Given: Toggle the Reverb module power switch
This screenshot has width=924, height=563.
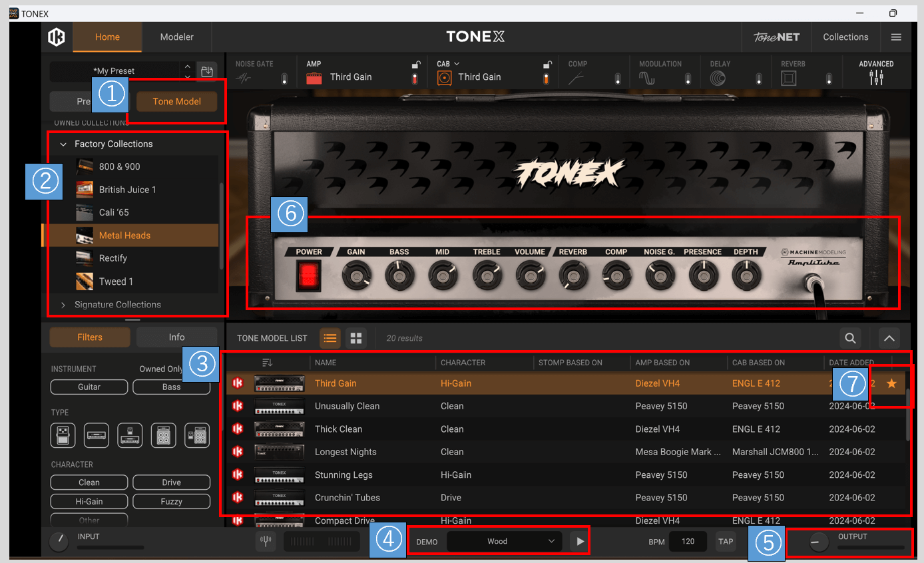Looking at the screenshot, I should (829, 79).
